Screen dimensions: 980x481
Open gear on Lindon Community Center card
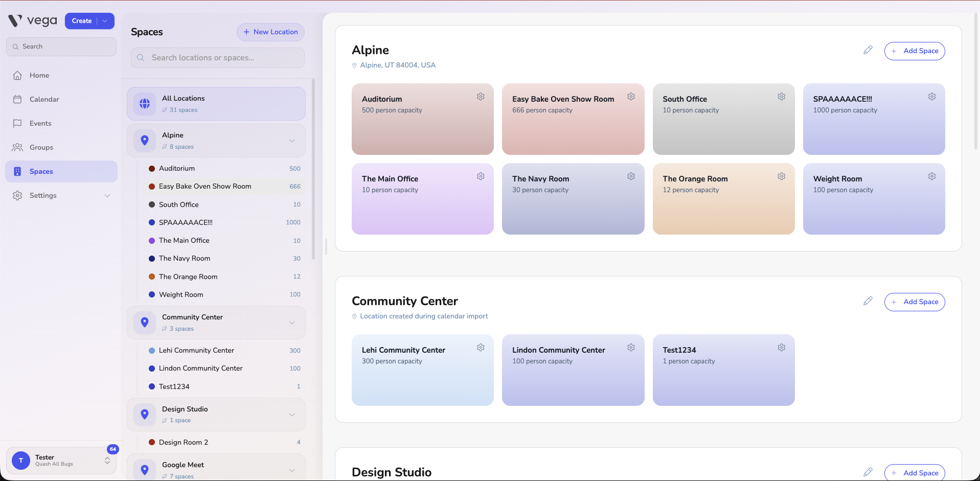[x=631, y=348]
